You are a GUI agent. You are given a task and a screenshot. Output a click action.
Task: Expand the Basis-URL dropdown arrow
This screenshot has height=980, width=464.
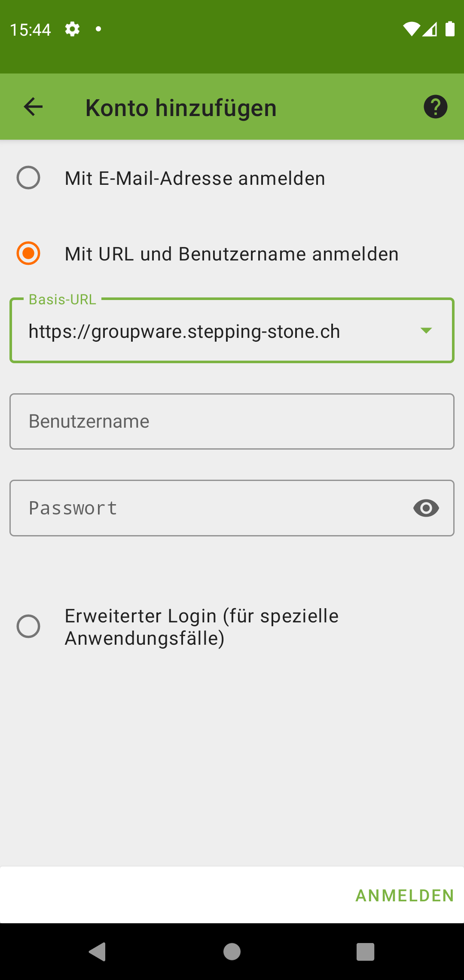426,331
